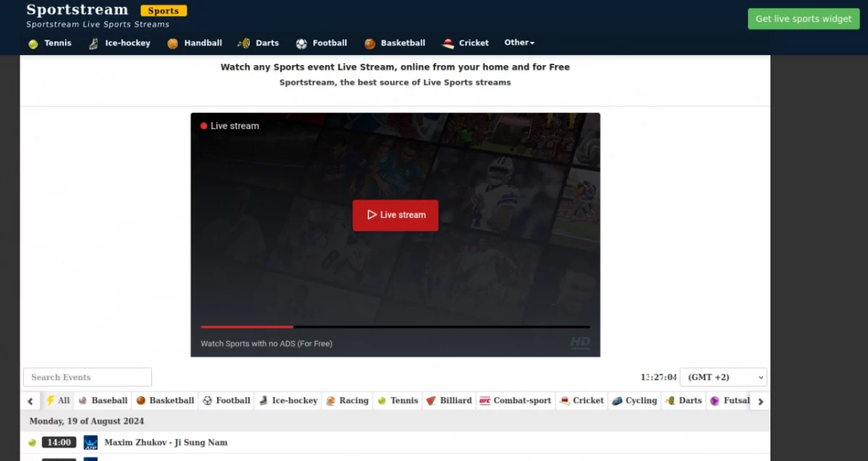Switch to the Cycling filter tab

(634, 400)
